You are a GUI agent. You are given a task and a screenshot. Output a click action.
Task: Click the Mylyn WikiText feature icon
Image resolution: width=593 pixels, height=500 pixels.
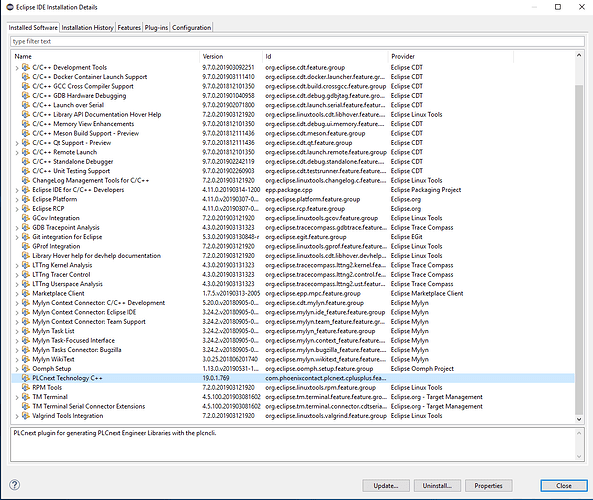[26, 359]
